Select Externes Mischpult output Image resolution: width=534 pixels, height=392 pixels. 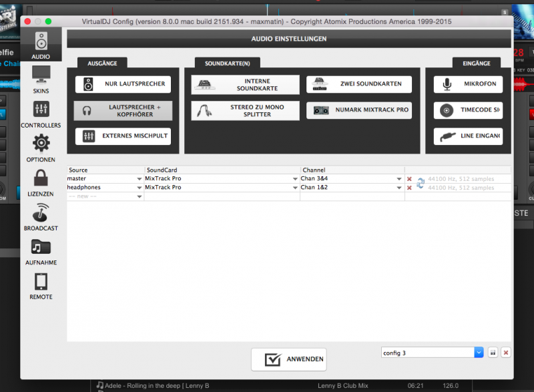coord(123,136)
